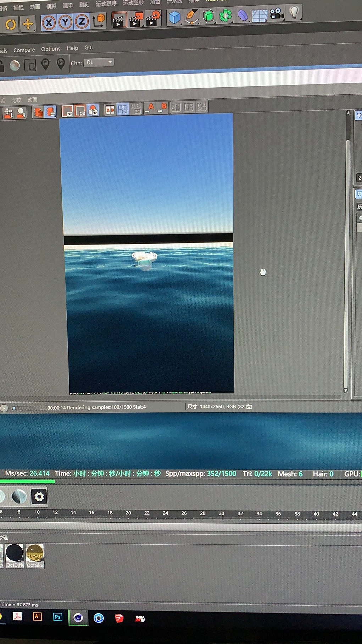
Task: Click frame 30 marker on the timeline
Action: [x=222, y=513]
